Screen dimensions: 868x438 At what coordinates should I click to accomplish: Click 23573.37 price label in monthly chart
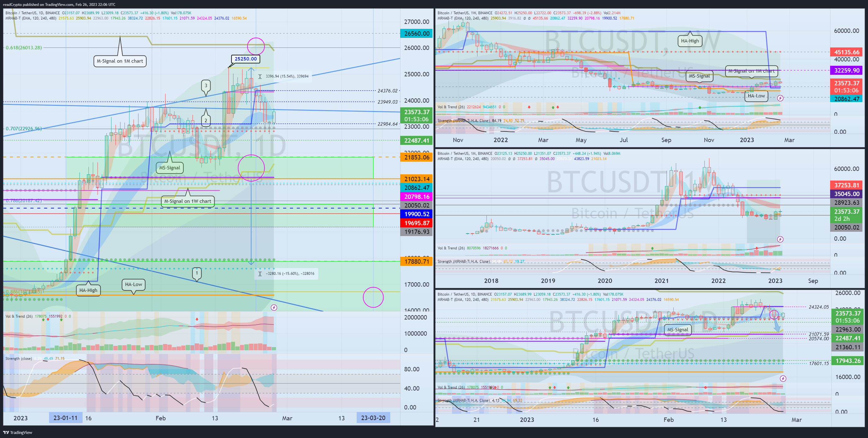coord(847,215)
